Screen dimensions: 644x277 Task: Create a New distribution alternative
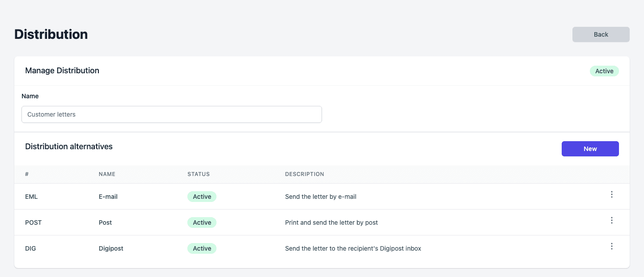(590, 149)
